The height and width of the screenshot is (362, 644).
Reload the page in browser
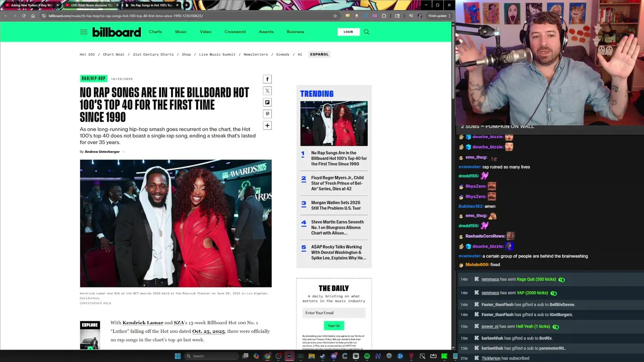24,16
